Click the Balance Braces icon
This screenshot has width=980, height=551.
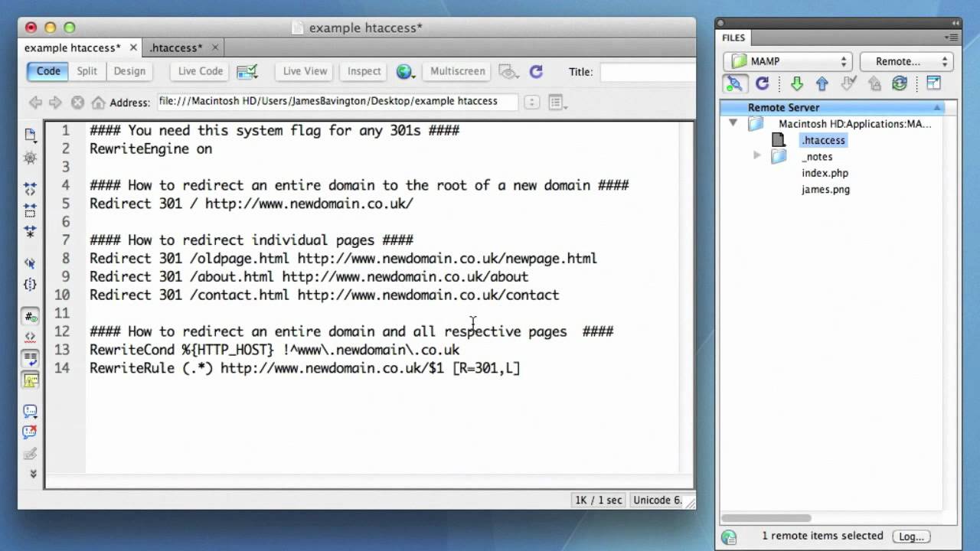tap(30, 284)
